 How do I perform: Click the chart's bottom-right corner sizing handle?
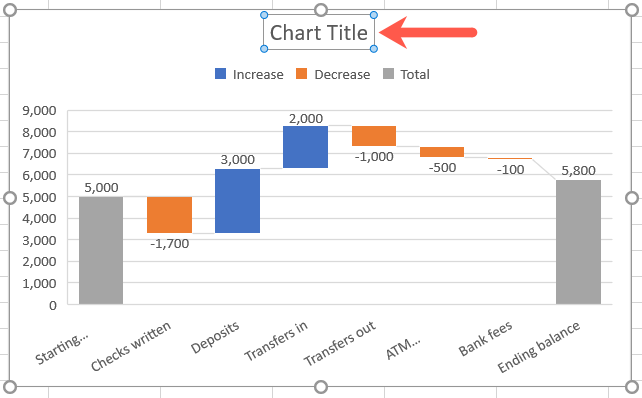pyautogui.click(x=632, y=387)
